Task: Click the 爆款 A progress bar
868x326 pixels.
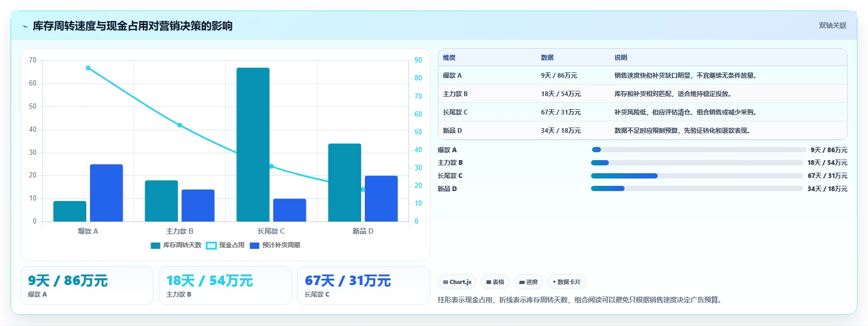Action: pyautogui.click(x=699, y=150)
